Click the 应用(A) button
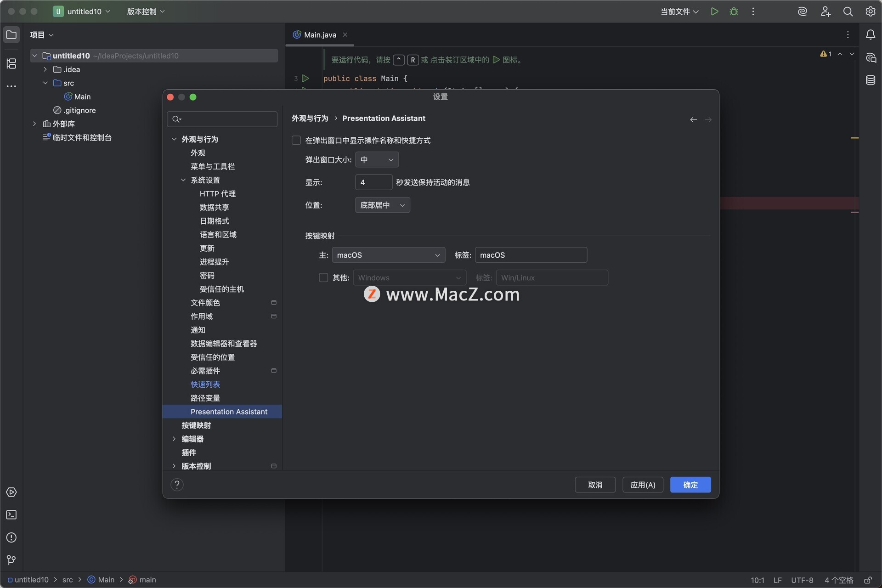The image size is (882, 588). (x=643, y=485)
